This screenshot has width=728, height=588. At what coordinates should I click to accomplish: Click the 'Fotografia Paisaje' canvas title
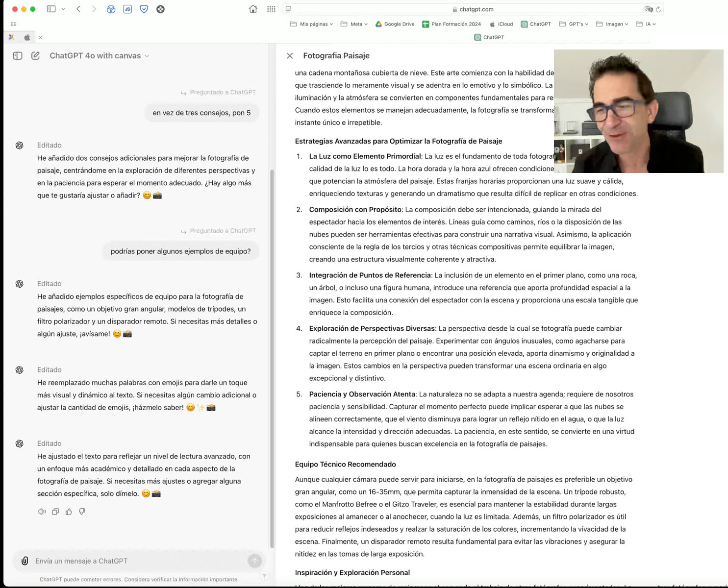coord(336,56)
